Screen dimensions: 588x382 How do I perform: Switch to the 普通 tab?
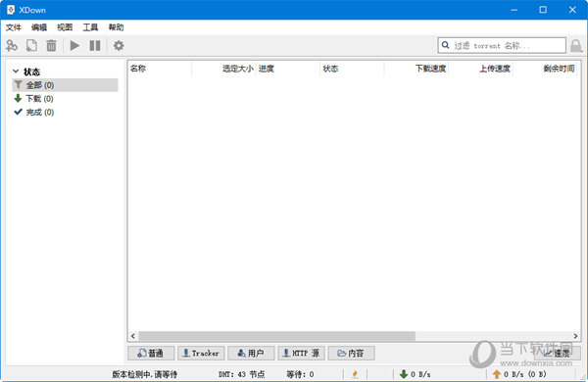[151, 354]
